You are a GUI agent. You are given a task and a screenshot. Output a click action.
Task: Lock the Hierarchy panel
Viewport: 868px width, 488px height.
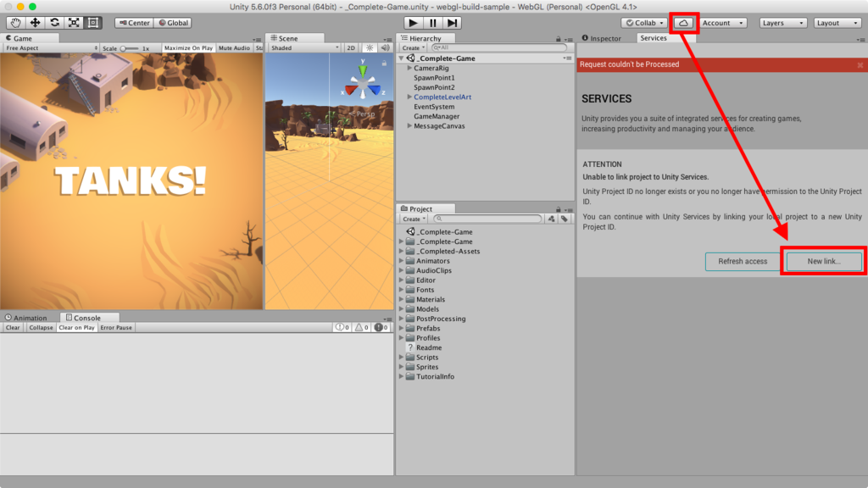click(x=558, y=39)
